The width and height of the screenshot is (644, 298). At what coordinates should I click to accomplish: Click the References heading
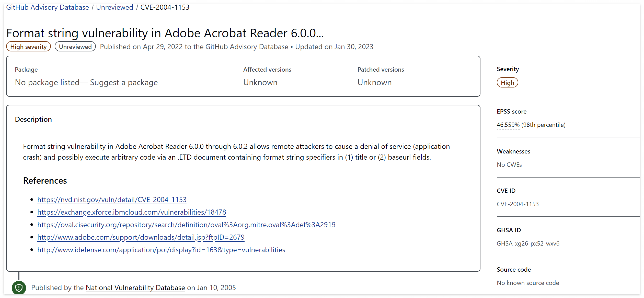click(x=45, y=181)
